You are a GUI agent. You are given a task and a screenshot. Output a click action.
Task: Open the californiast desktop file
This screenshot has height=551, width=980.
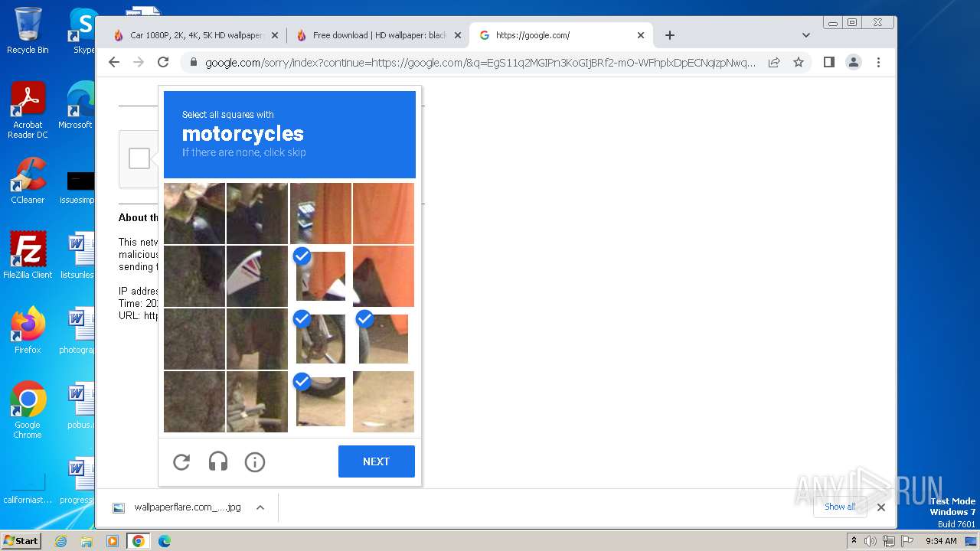click(x=28, y=488)
